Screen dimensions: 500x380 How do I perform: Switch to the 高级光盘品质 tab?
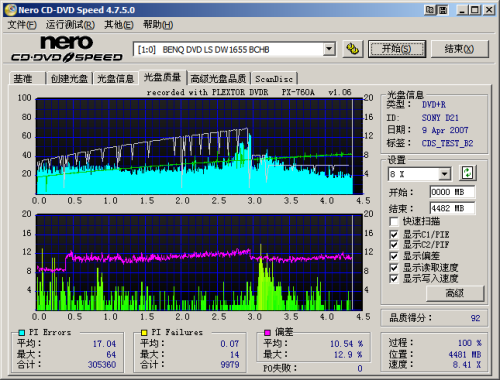(x=218, y=79)
